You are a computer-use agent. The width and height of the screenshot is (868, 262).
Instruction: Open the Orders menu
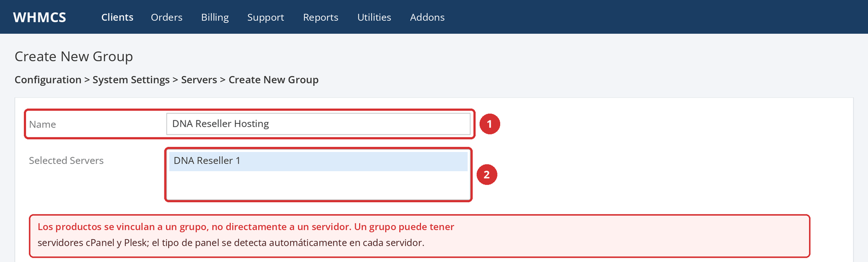coord(167,17)
